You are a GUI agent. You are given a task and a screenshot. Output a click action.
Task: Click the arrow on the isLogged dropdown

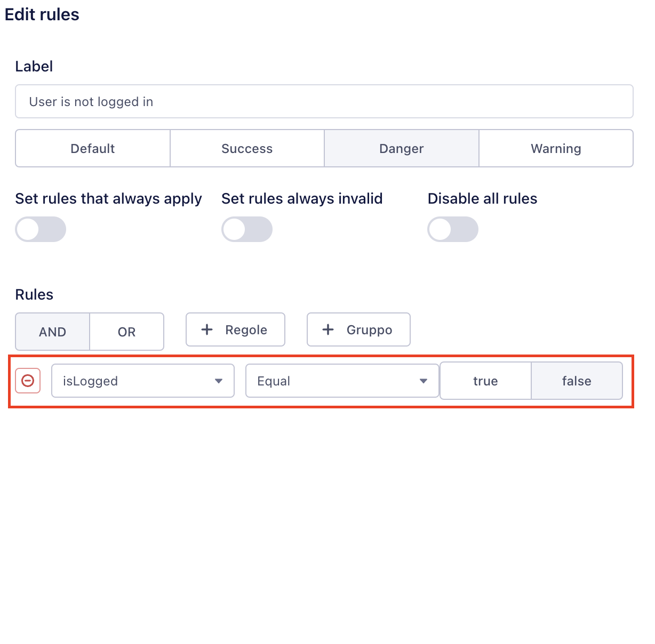tap(218, 381)
